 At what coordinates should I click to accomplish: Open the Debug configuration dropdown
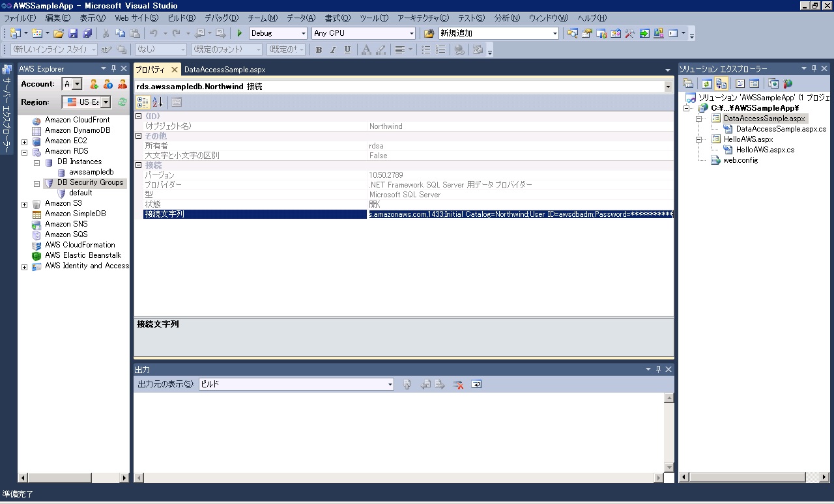click(x=304, y=33)
